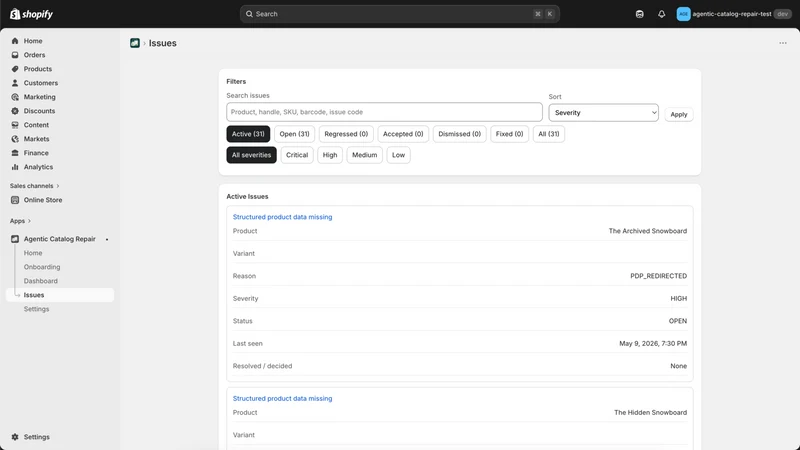Open issue link for The Hidden Snowboard
The width and height of the screenshot is (800, 450).
coord(282,398)
